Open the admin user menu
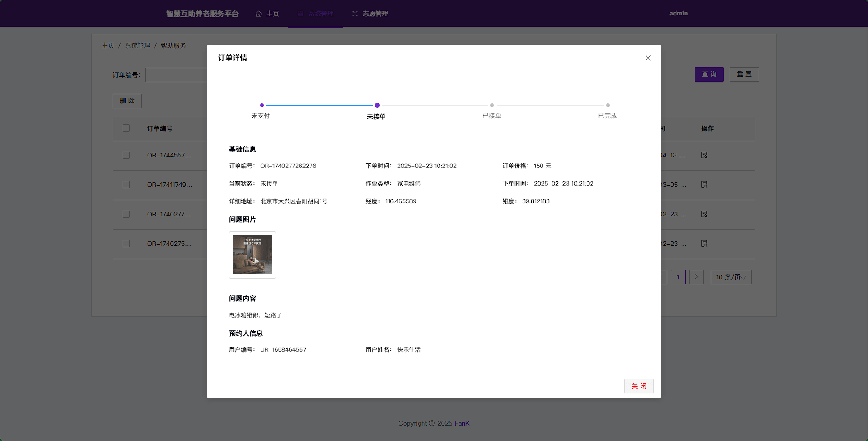The width and height of the screenshot is (868, 441). 678,14
